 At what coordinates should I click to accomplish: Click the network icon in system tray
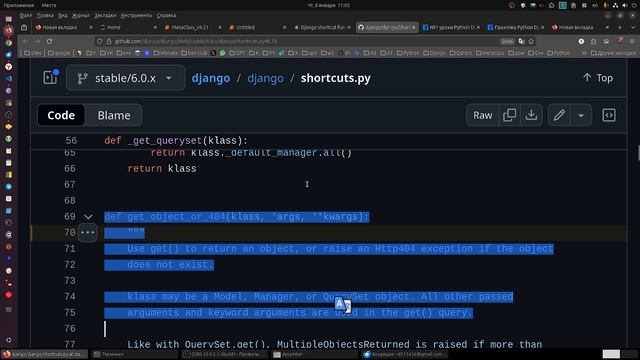click(x=615, y=5)
